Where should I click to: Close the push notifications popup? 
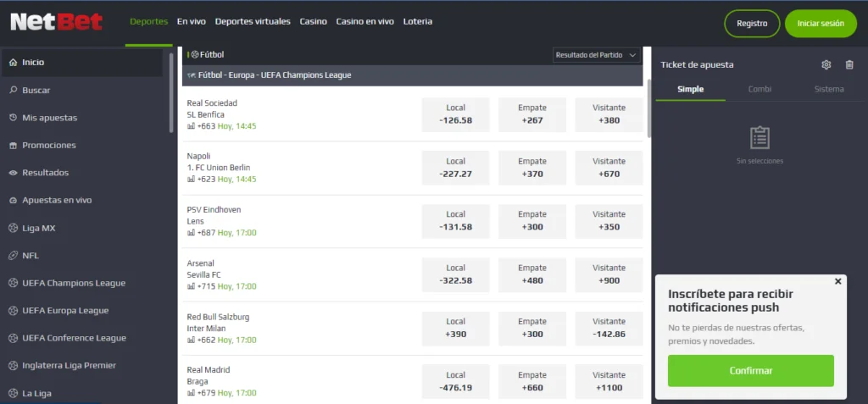point(837,281)
